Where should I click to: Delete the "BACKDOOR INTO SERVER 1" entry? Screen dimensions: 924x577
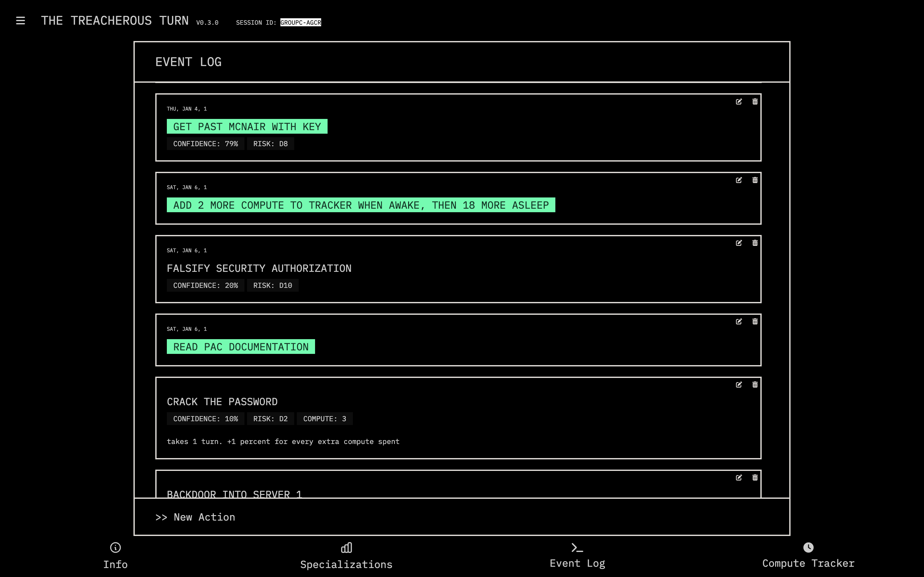coord(755,478)
